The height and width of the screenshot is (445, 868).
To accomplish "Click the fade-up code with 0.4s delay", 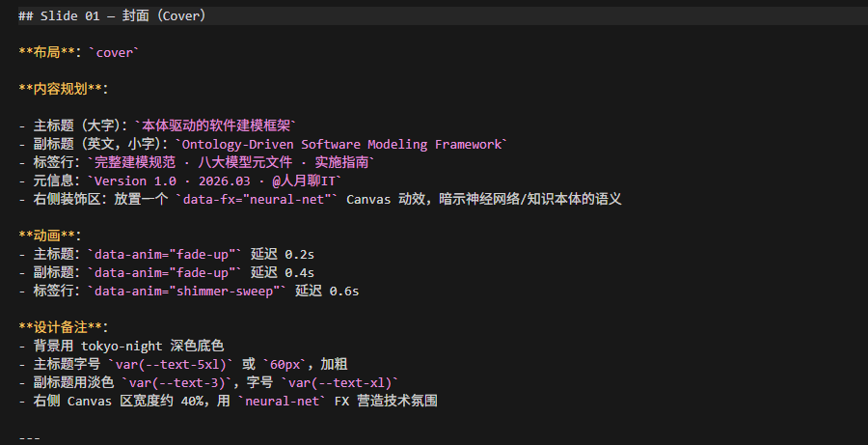I will tap(165, 272).
